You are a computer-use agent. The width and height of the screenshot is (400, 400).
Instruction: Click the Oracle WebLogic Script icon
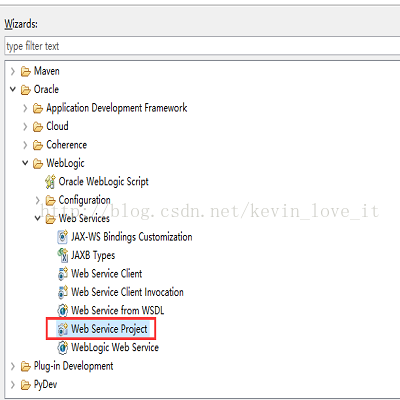coord(50,182)
